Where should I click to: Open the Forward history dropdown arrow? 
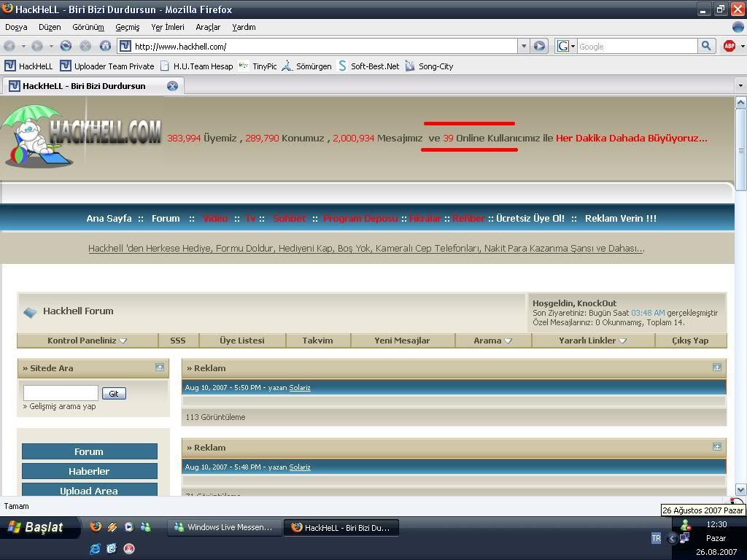coord(51,46)
